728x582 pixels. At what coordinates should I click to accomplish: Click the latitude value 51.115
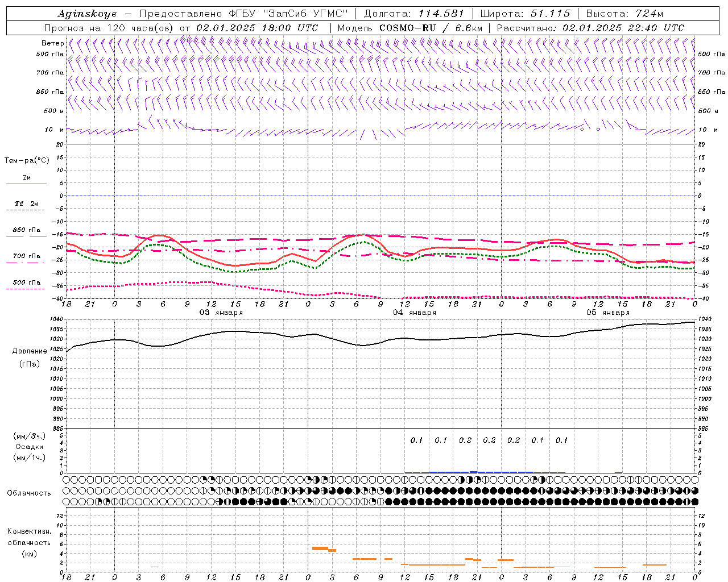[550, 14]
